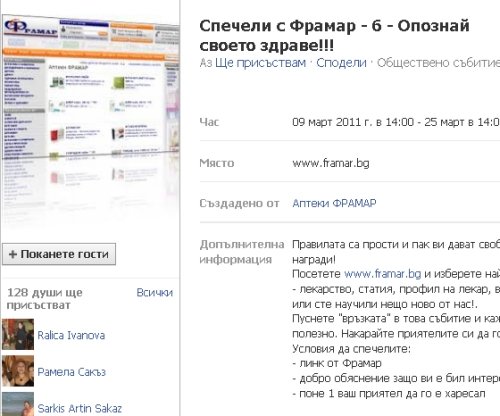Click the 'Час' field label
This screenshot has width=500, height=416.
[x=209, y=122]
